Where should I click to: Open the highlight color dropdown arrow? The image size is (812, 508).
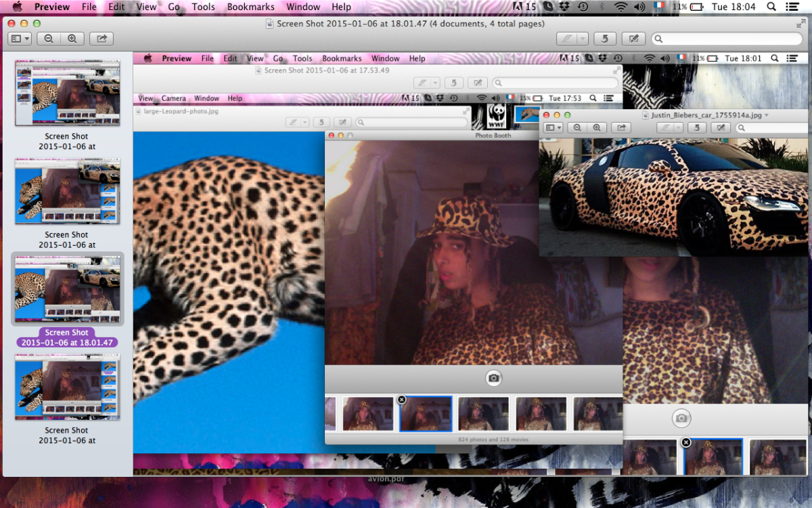582,39
